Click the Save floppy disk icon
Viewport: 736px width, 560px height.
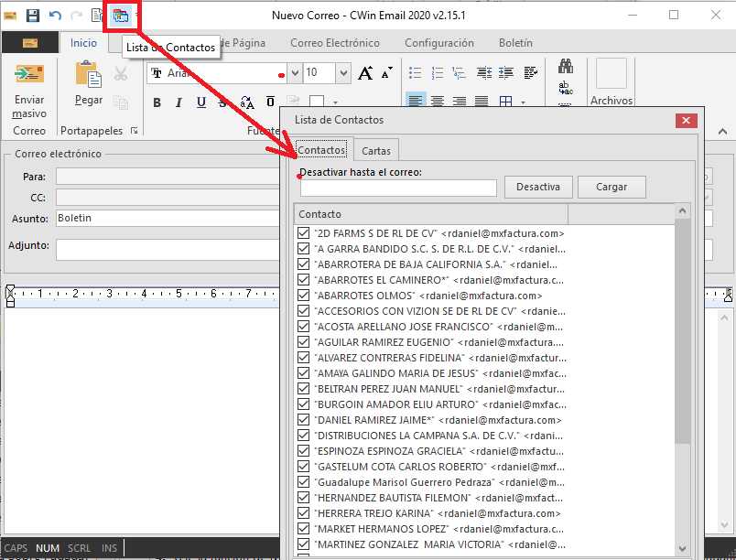click(x=33, y=16)
